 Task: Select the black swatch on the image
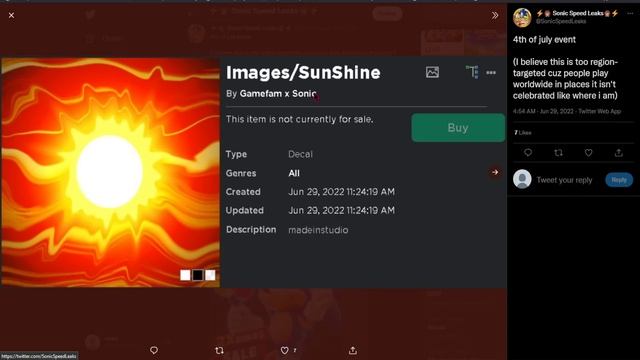click(x=198, y=275)
